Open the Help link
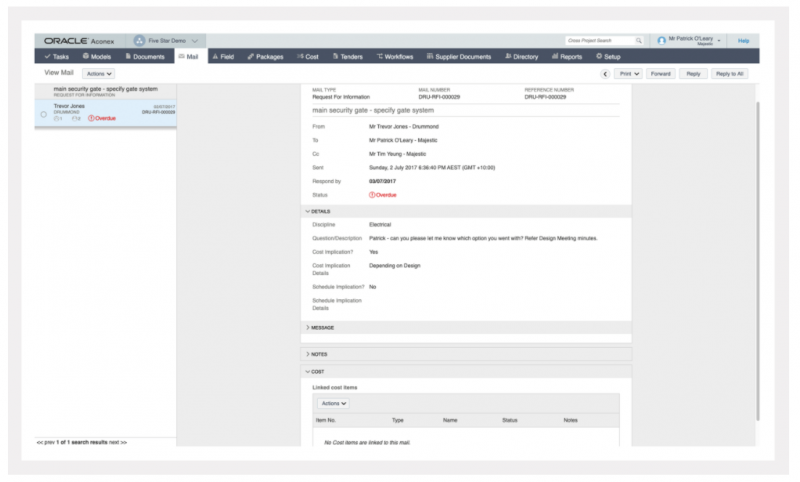The width and height of the screenshot is (800, 482). [x=743, y=41]
